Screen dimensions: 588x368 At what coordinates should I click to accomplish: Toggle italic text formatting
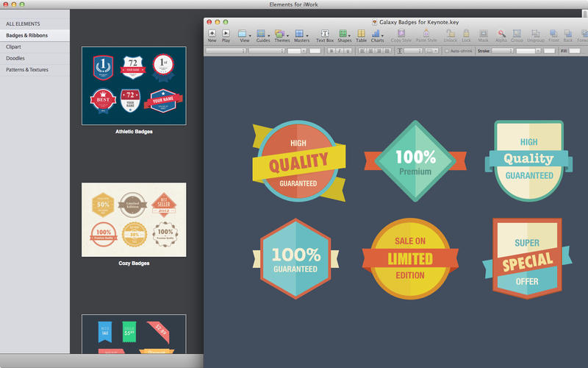pos(340,51)
